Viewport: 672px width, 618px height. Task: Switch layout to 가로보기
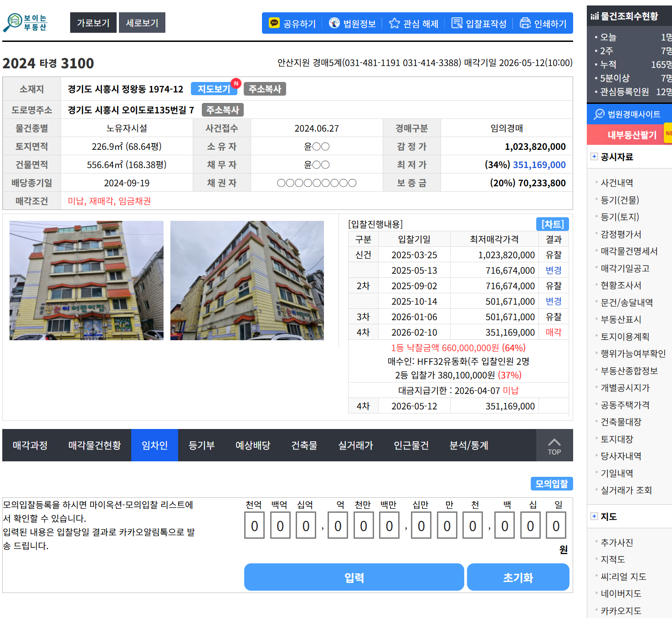pyautogui.click(x=93, y=23)
